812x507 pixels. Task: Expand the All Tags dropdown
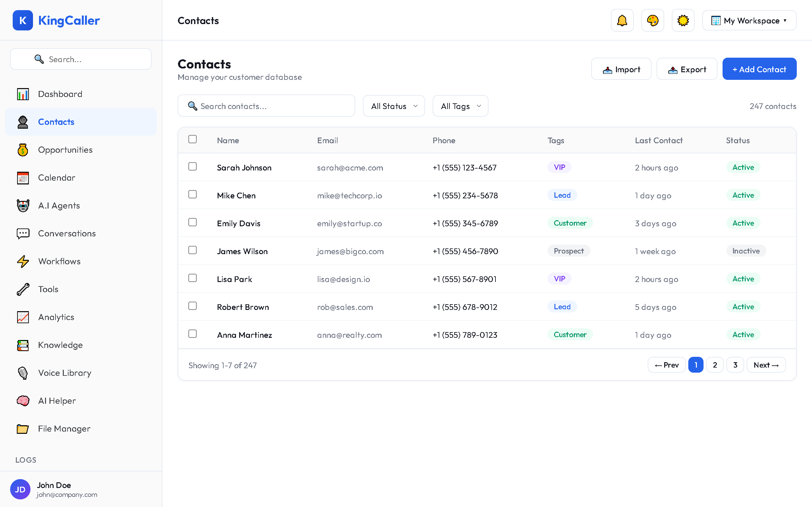tap(460, 106)
